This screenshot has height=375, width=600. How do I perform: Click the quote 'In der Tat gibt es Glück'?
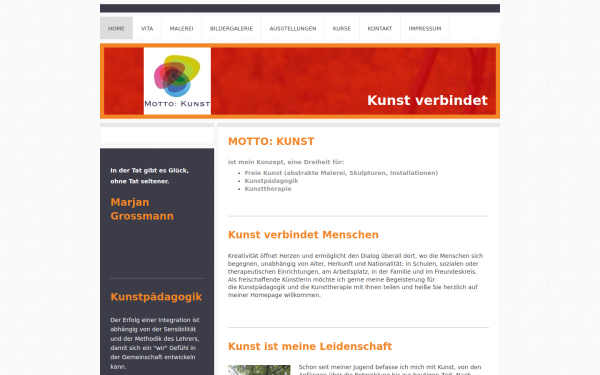[x=150, y=176]
